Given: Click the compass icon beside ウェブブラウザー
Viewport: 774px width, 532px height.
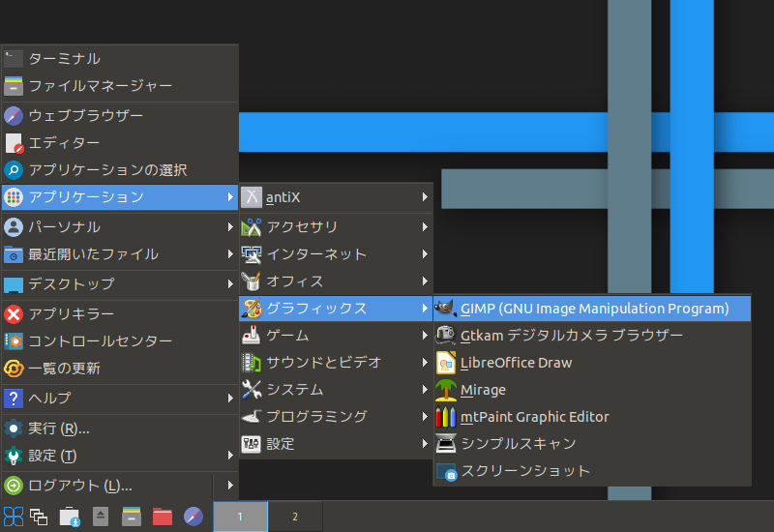Looking at the screenshot, I should point(14,115).
